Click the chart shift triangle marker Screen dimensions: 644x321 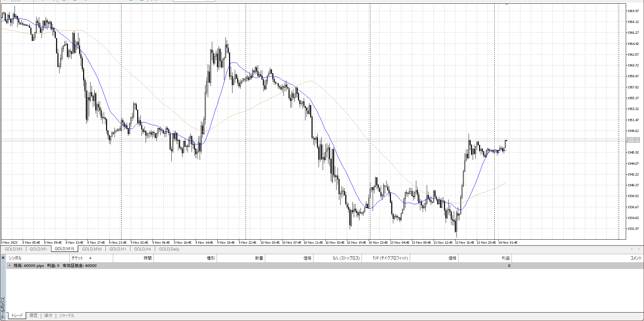pos(506,4)
